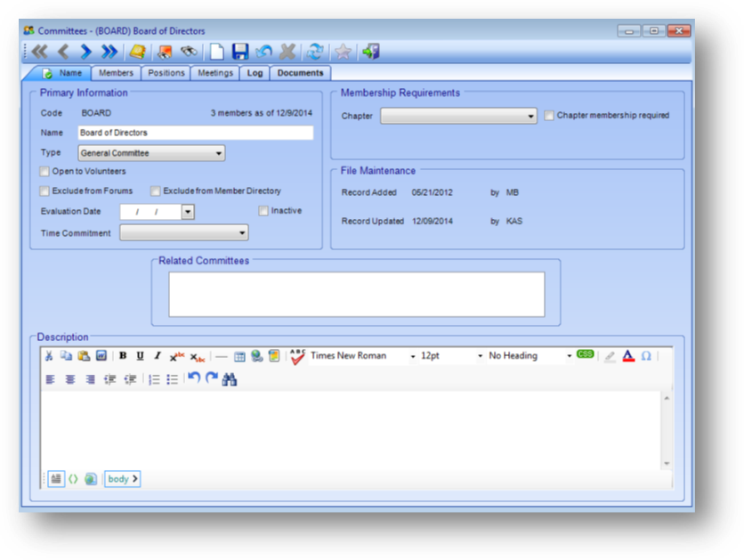744x560 pixels.
Task: Refresh the record with circular arrows icon
Action: point(315,52)
